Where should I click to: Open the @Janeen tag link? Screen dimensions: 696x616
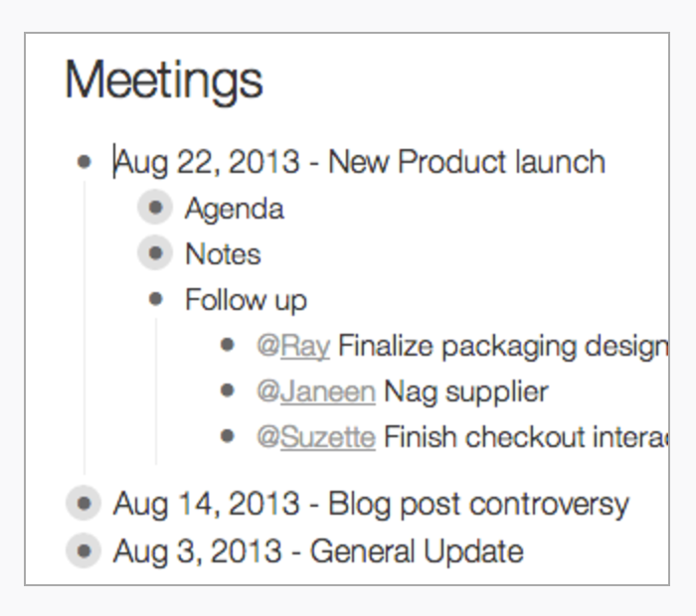[316, 391]
